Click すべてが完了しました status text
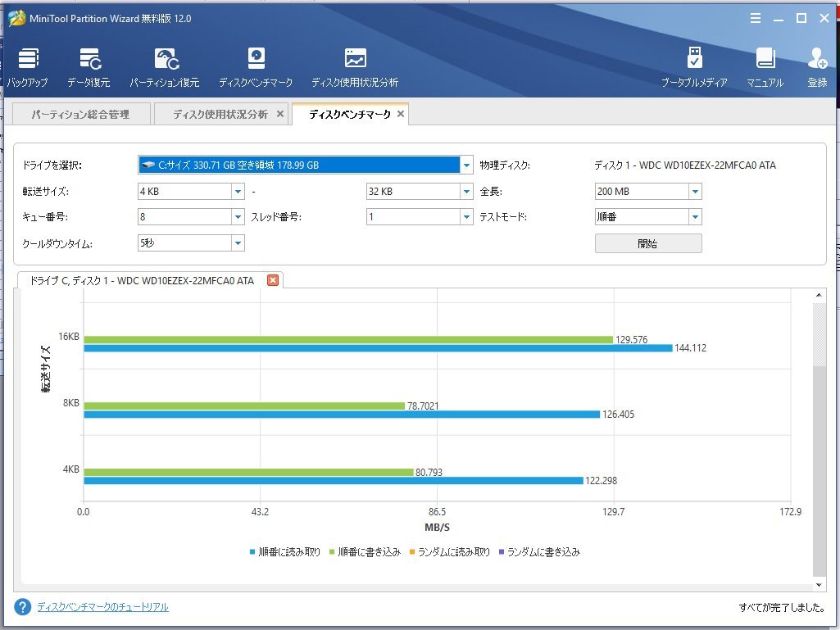Screen dimensions: 840x630 coord(782,607)
